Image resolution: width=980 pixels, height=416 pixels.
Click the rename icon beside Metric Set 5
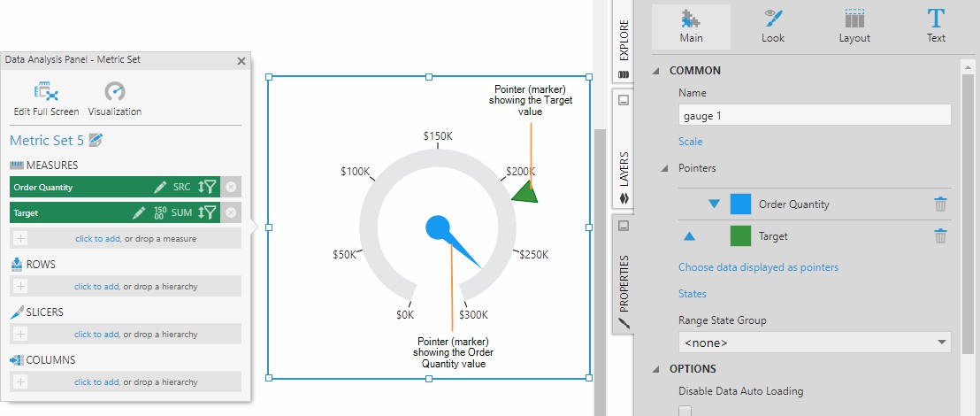point(96,140)
